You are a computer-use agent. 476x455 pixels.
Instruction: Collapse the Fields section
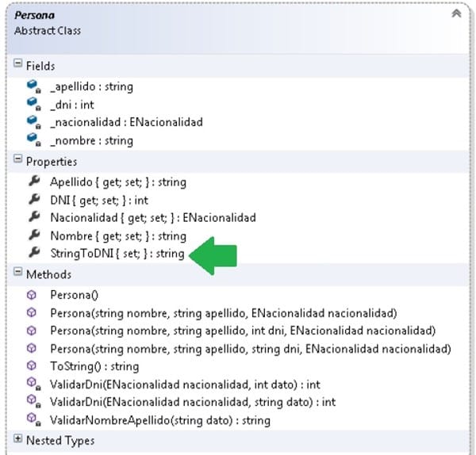click(17, 64)
